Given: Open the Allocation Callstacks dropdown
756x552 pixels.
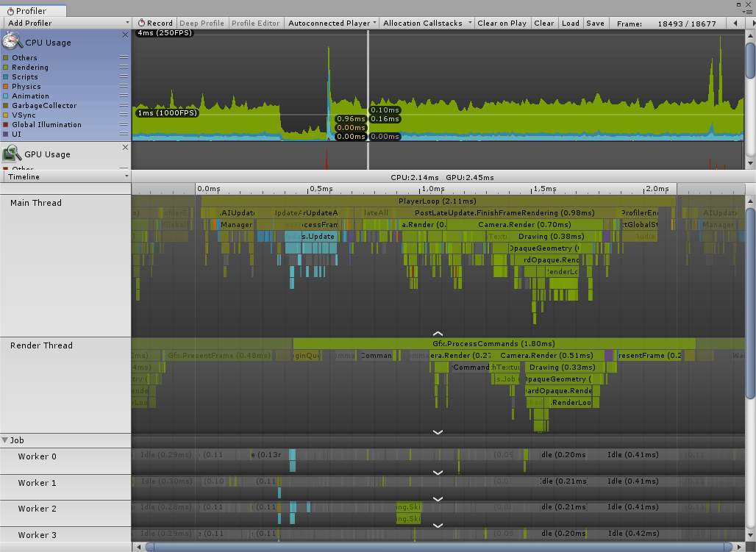Looking at the screenshot, I should tap(426, 23).
